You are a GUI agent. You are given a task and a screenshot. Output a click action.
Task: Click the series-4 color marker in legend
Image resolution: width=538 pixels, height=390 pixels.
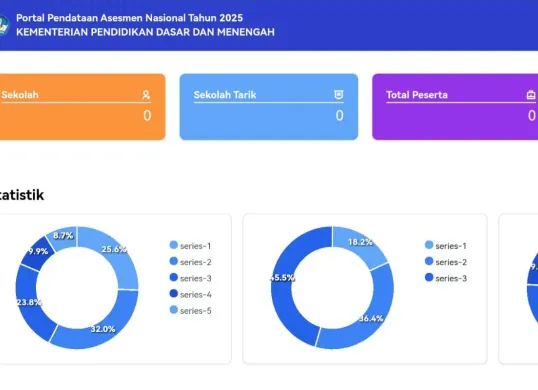(174, 294)
